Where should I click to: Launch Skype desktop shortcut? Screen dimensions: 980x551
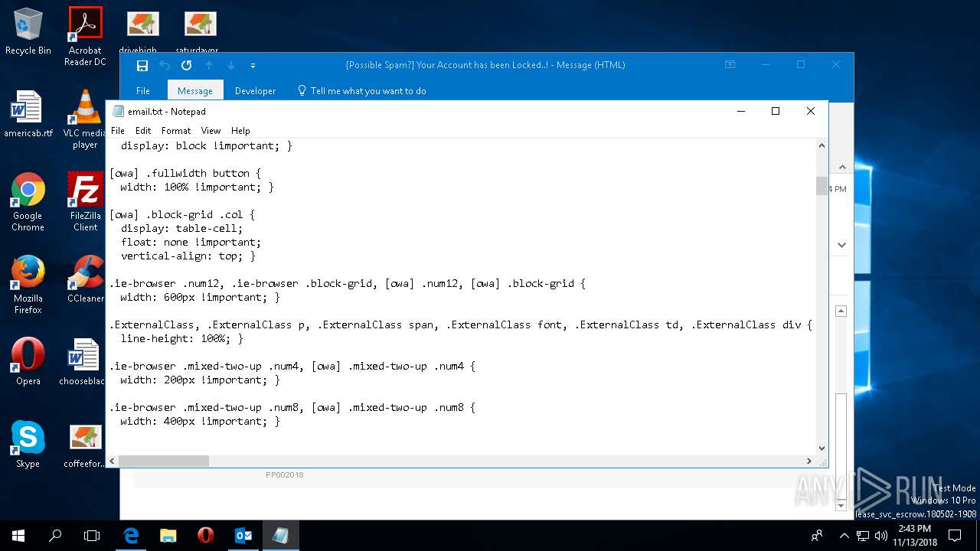coord(28,445)
